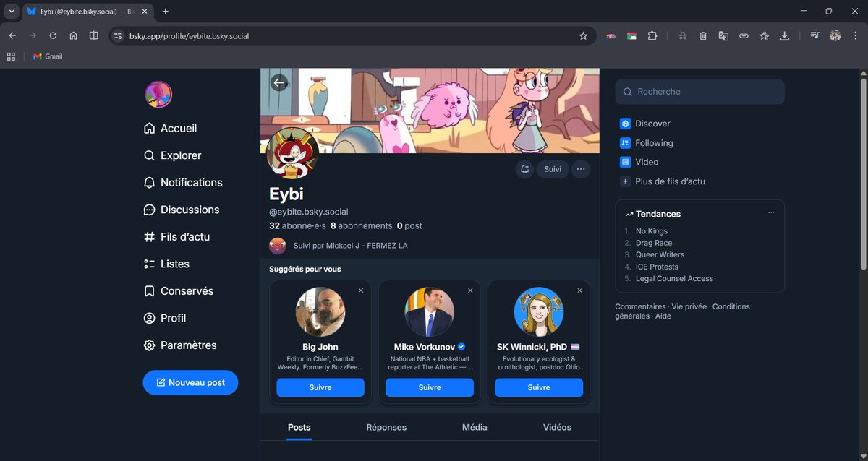Click your own avatar above Accueil
Image resolution: width=868 pixels, height=461 pixels.
click(x=158, y=94)
